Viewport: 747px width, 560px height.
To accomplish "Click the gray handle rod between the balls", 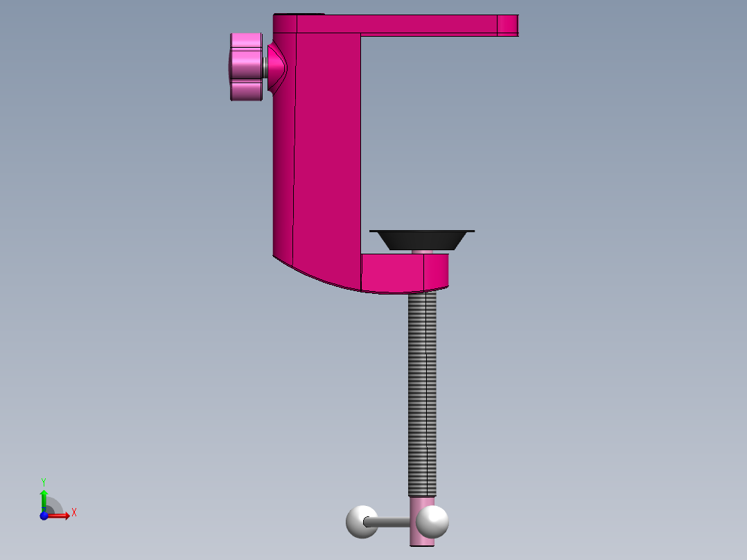I will [x=388, y=523].
